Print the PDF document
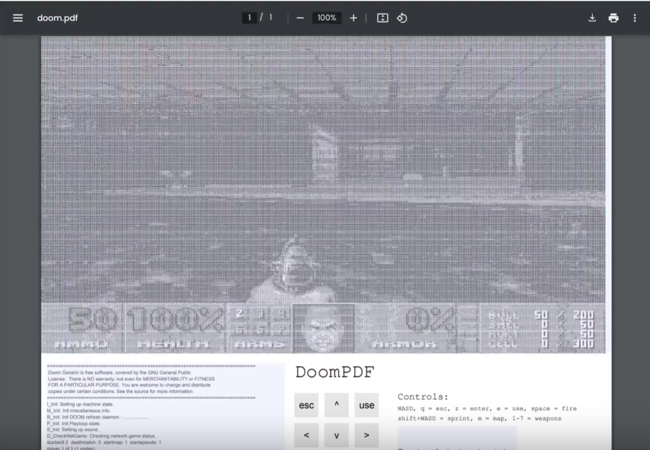The image size is (650, 450). (614, 18)
